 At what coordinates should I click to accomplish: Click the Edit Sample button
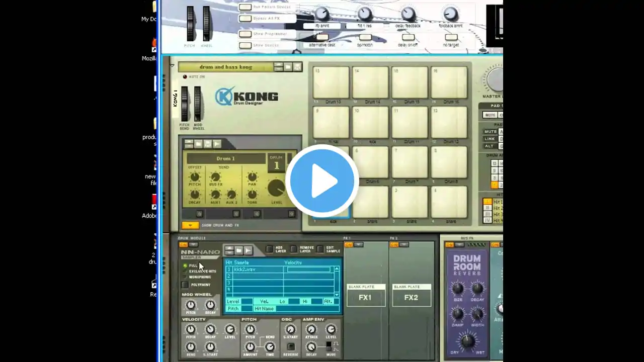pos(320,249)
